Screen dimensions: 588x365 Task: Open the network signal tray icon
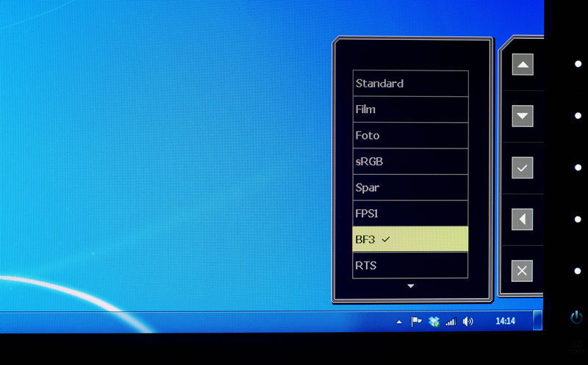pyautogui.click(x=451, y=322)
